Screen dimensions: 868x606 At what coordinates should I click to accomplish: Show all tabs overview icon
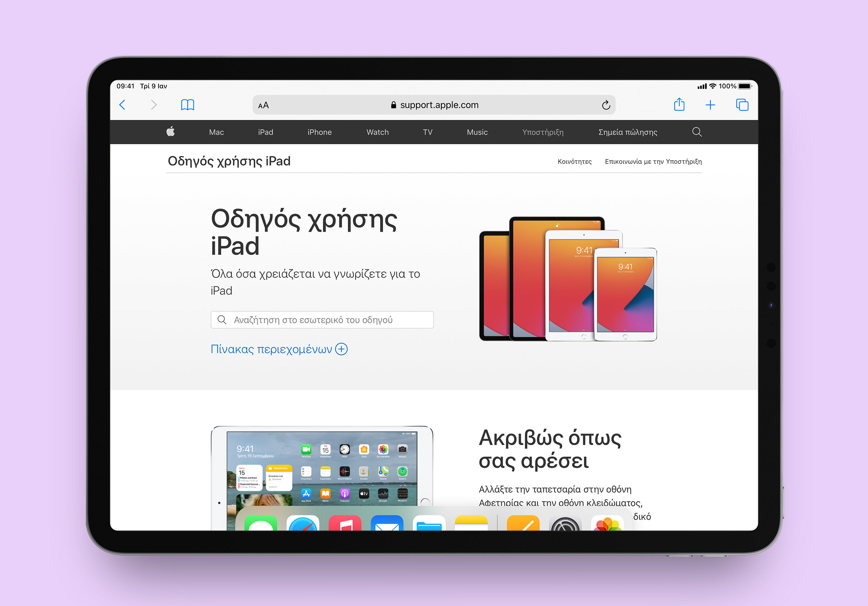point(742,105)
